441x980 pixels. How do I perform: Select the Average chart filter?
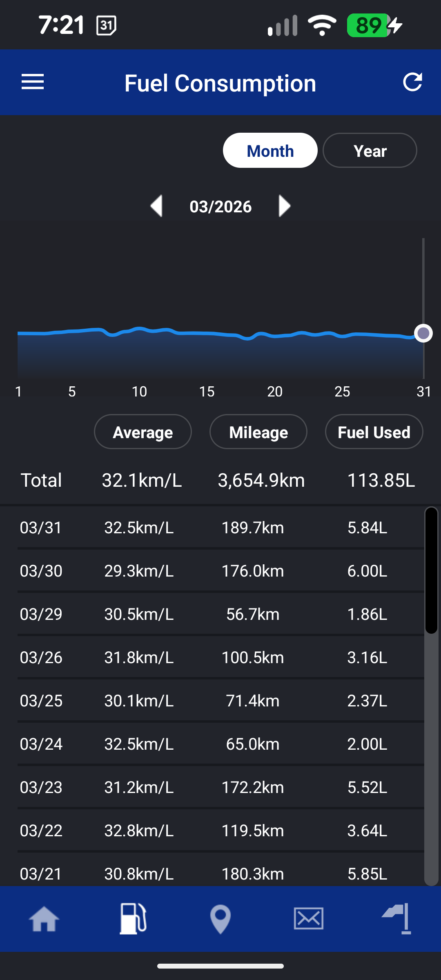143,432
